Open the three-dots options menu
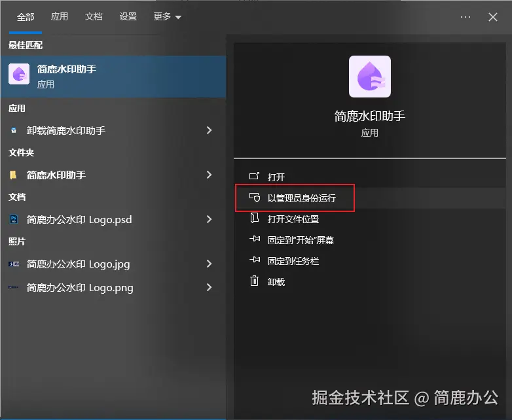512x420 pixels. point(466,17)
